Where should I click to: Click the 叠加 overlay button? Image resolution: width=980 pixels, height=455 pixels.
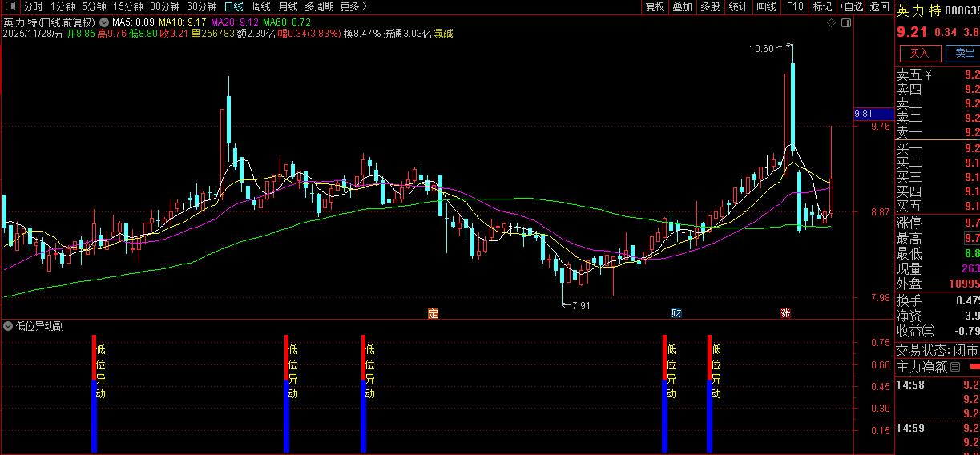682,6
